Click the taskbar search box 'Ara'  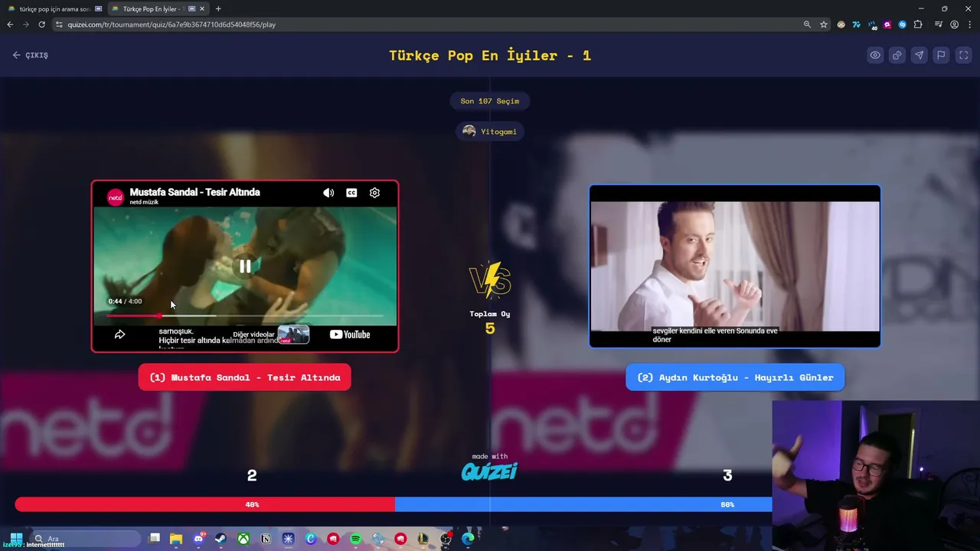pos(87,539)
